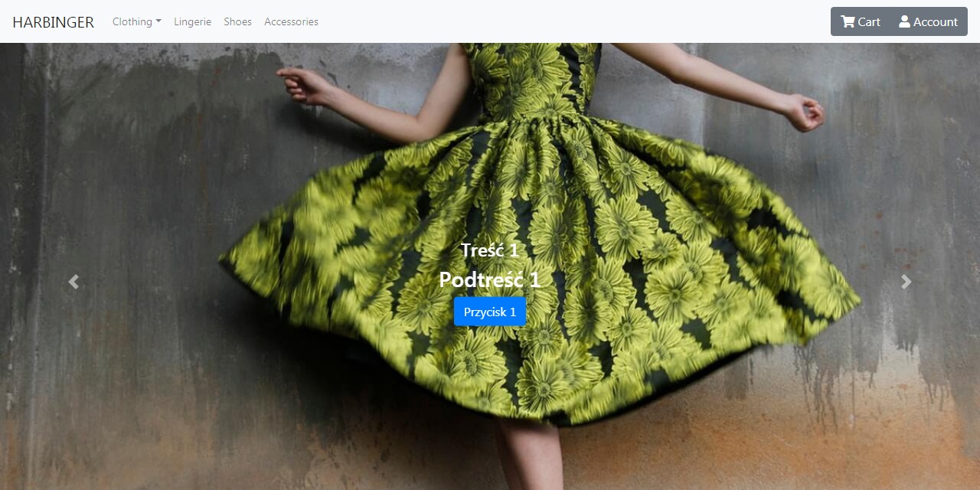Click the HARBINGER brand logo
Image resolution: width=980 pixels, height=490 pixels.
pos(53,22)
